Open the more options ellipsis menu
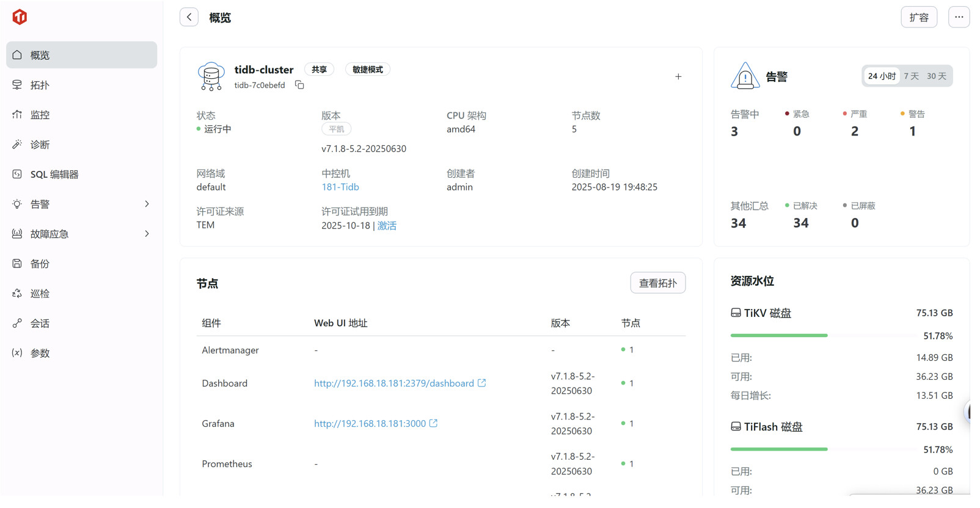 click(x=959, y=17)
